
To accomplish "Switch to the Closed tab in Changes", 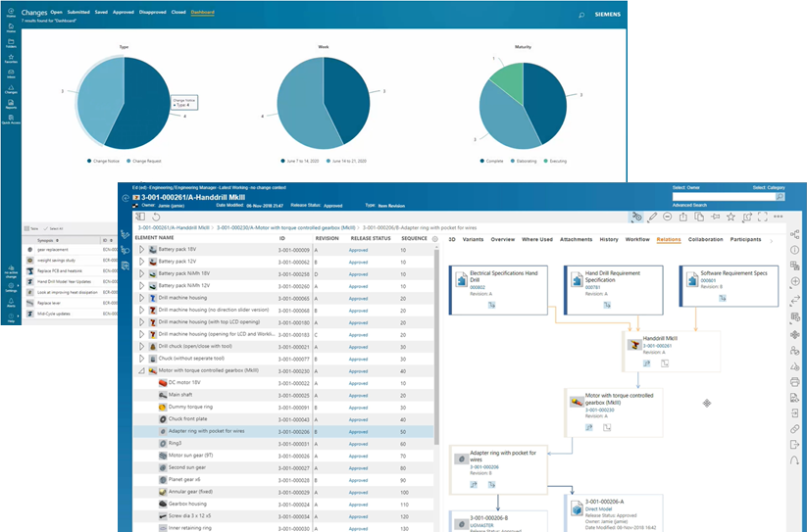I will point(178,12).
